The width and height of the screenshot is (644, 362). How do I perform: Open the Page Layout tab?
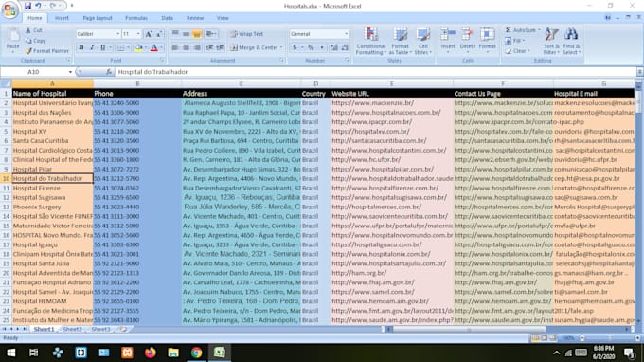click(x=98, y=18)
